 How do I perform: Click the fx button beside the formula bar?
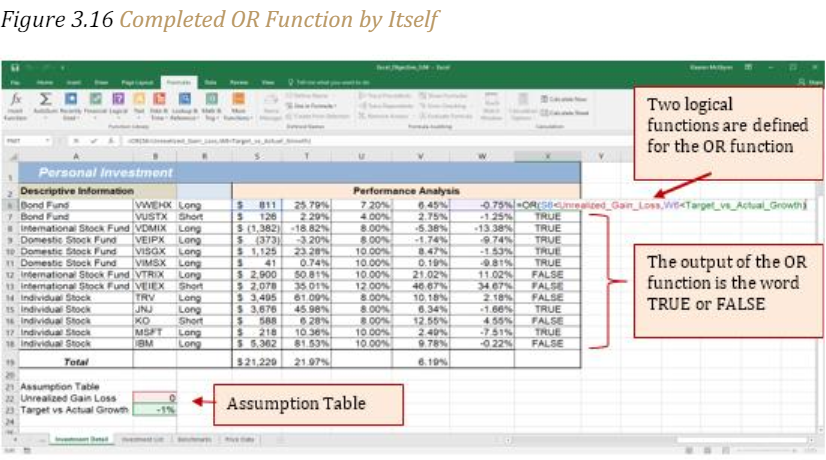pos(111,141)
